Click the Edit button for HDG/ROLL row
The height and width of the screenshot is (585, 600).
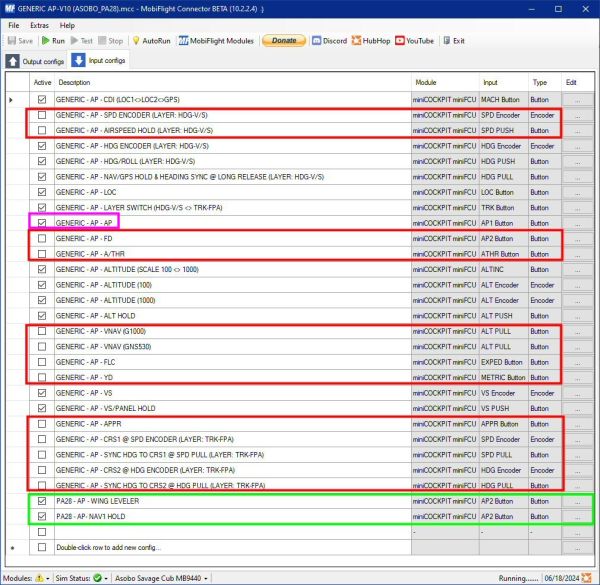tap(578, 161)
